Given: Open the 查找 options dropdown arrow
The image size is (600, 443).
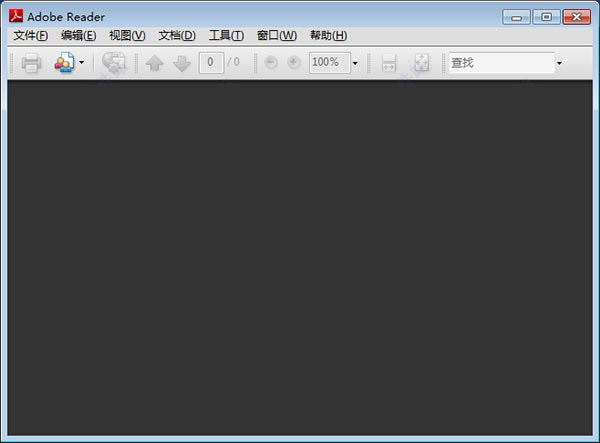Looking at the screenshot, I should click(x=559, y=63).
